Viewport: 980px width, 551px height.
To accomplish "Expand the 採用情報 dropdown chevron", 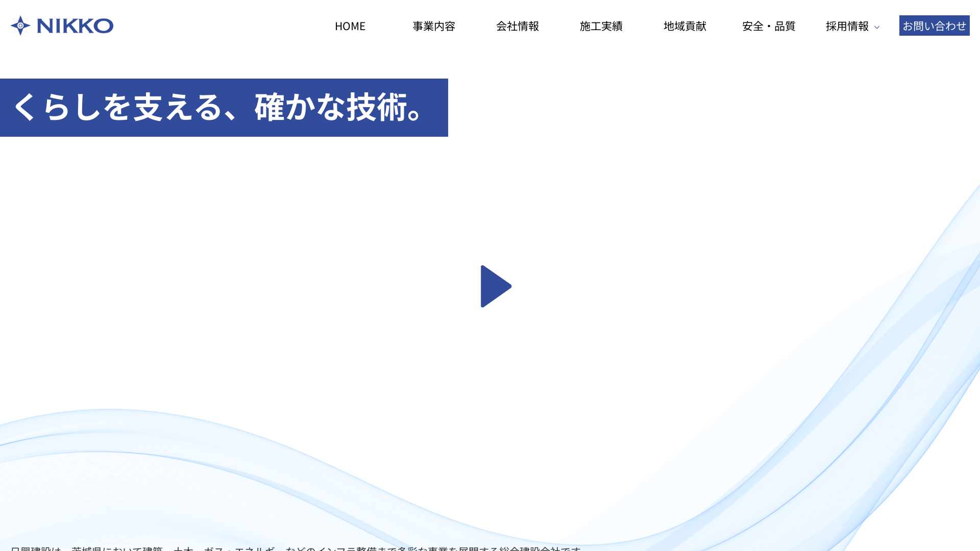I will click(x=877, y=28).
